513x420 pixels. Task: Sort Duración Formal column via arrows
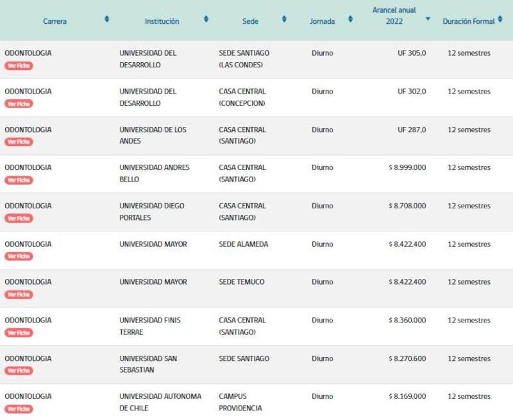pos(500,19)
